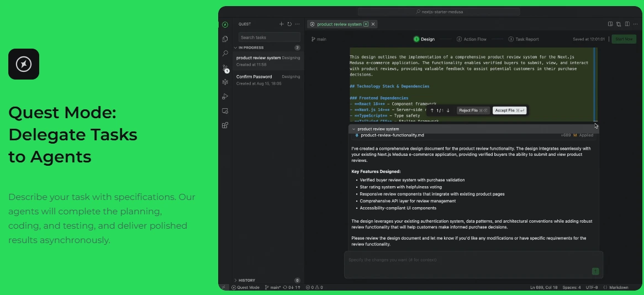Screen dimensions: 644x295
Task: Open the Remote Explorer monitor icon
Action: coord(225,111)
